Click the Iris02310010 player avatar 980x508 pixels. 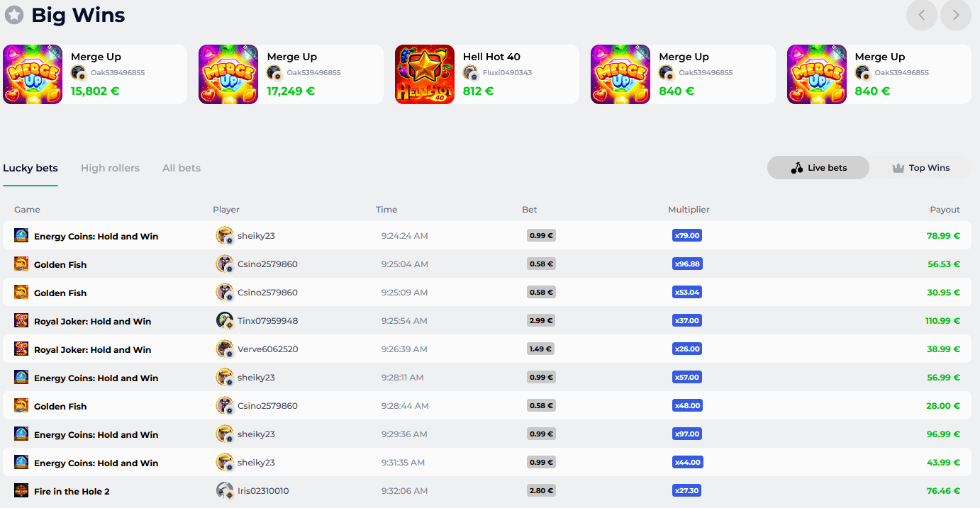pyautogui.click(x=225, y=491)
